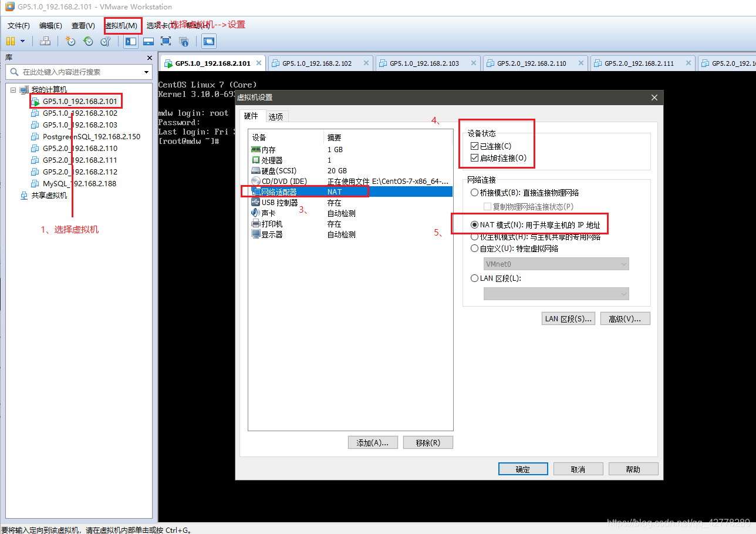756x534 pixels.
Task: Click the 移除(R) button
Action: pyautogui.click(x=428, y=442)
